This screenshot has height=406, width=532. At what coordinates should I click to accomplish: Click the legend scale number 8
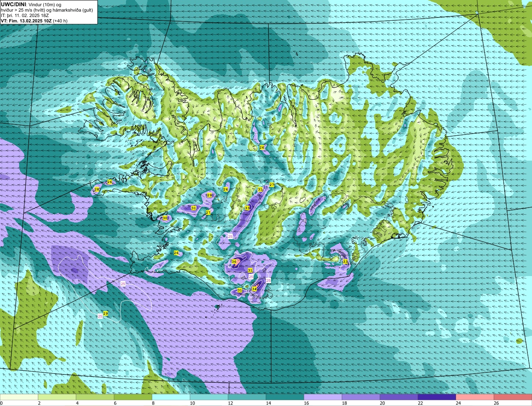pos(153,403)
